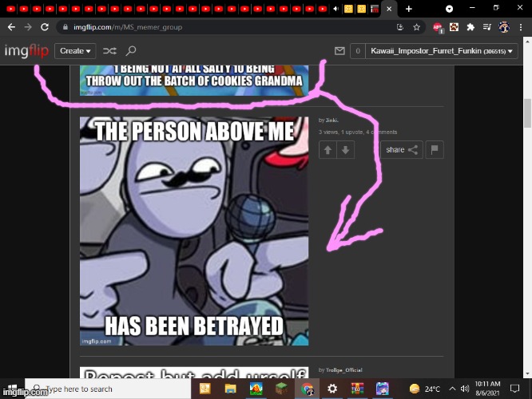Open the Action Center notification icon

point(514,389)
